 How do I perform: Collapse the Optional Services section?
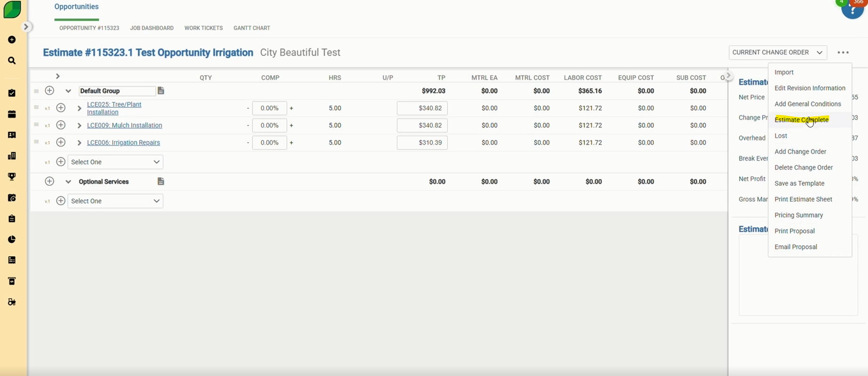point(68,182)
